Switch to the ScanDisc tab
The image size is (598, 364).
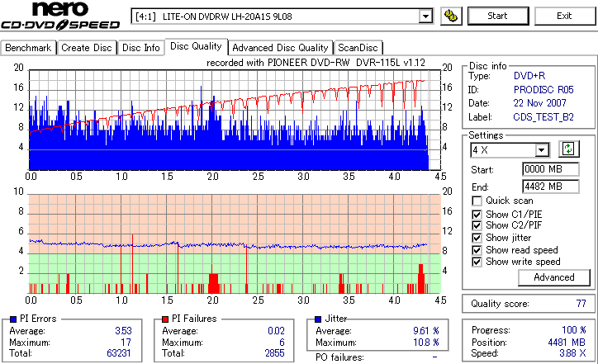click(358, 48)
